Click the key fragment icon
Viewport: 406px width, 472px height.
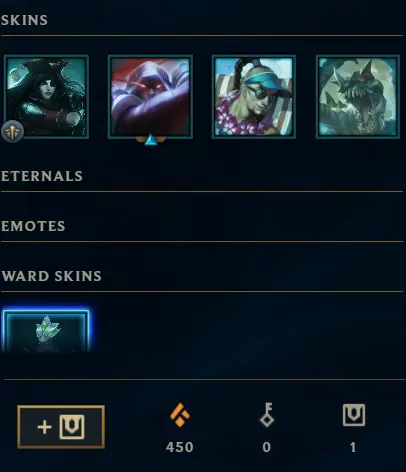[267, 415]
